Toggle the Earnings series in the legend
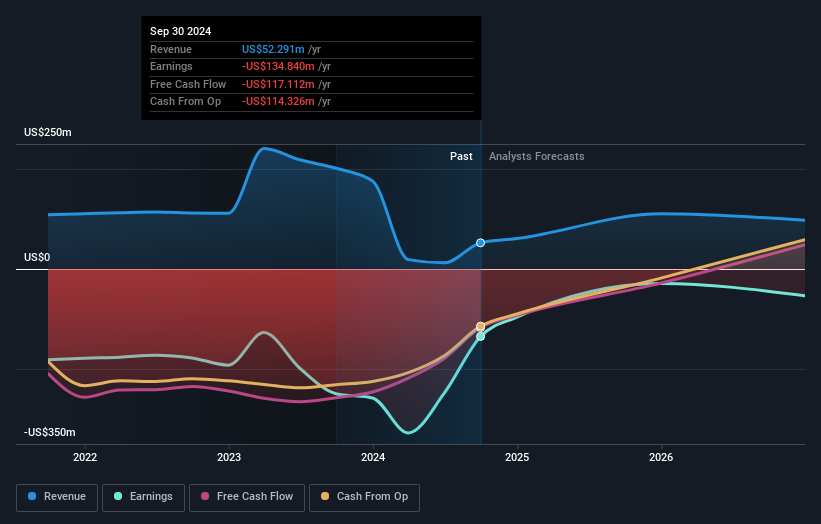Screen dimensions: 821x524 (143, 497)
